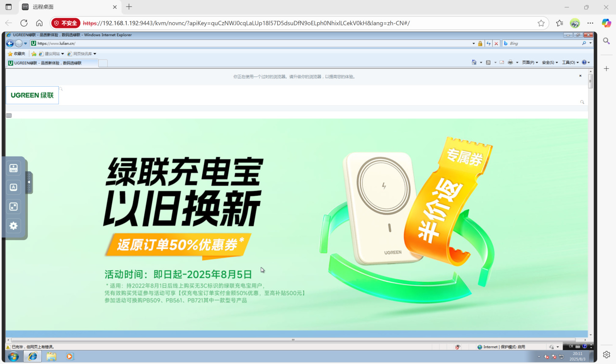Open the outer browser sidebar settings gear

click(x=606, y=354)
